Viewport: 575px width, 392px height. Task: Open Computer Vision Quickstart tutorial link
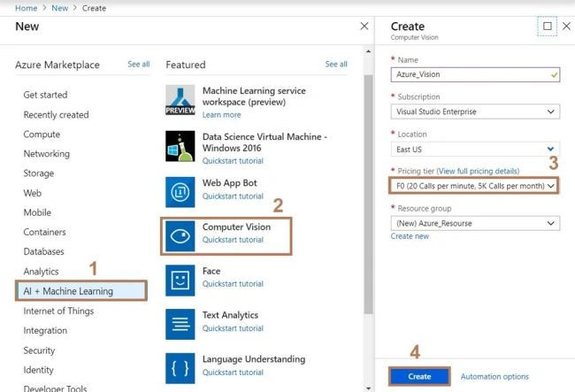click(233, 240)
